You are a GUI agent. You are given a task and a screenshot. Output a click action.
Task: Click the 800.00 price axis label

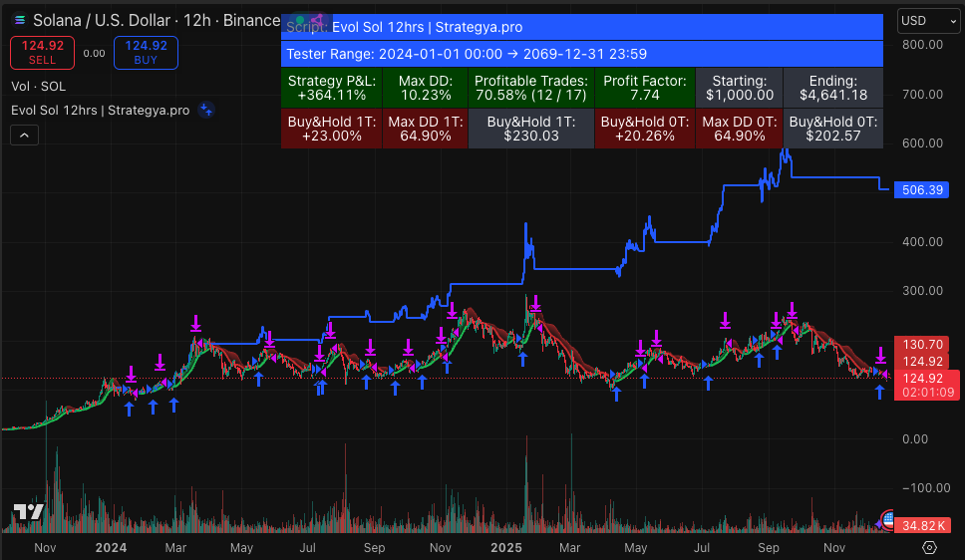pyautogui.click(x=922, y=44)
